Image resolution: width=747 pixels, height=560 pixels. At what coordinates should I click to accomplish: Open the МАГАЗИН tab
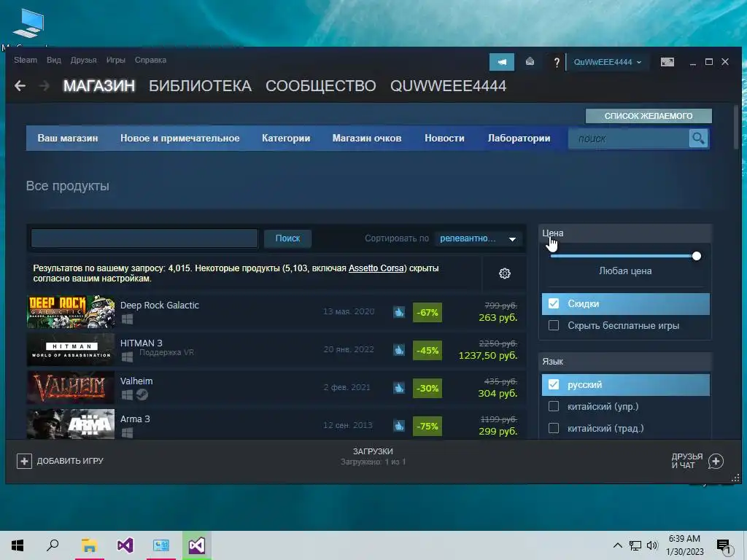click(99, 86)
